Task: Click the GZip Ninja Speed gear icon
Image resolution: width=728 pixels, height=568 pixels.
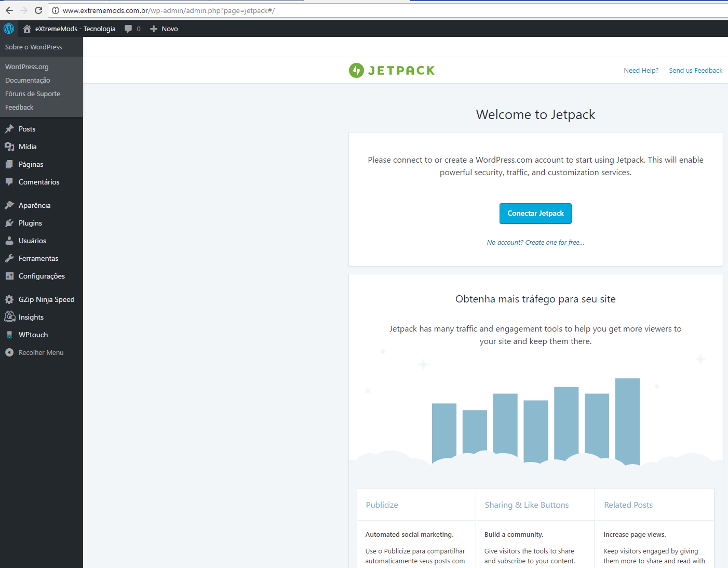Action: [9, 299]
